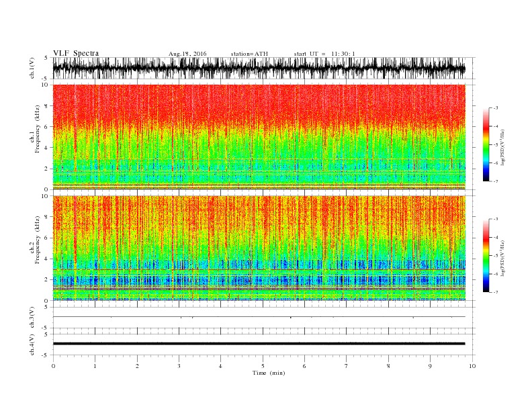532x411 pixels.
Task: Click the "-3" label on ch.1 colorbar
Action: coord(495,108)
